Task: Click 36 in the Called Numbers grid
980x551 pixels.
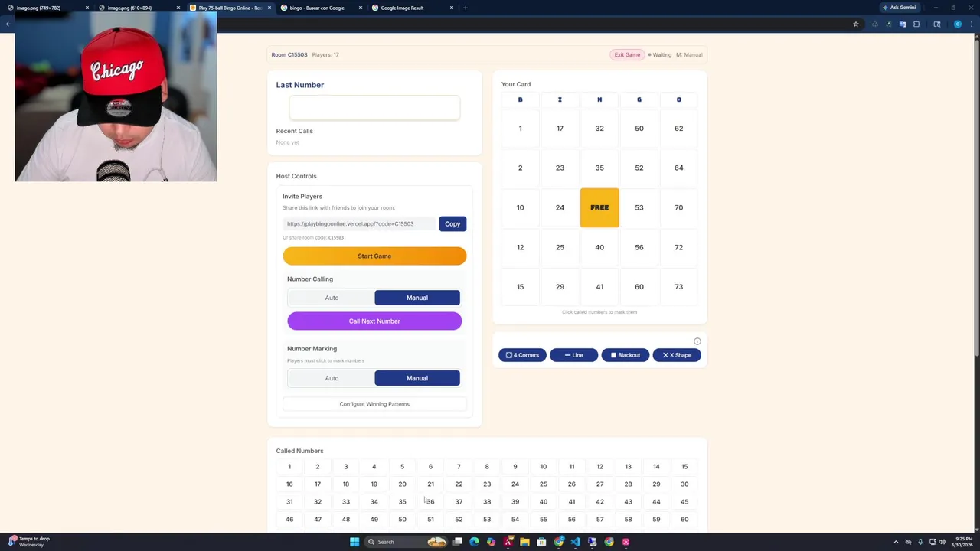Action: [430, 502]
